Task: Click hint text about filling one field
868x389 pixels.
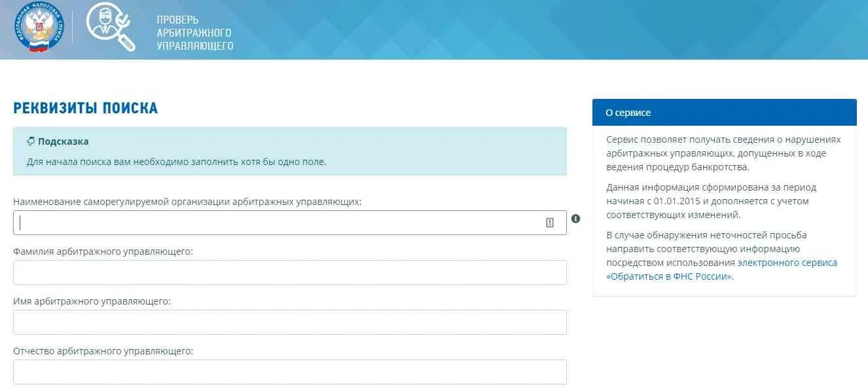Action: [x=176, y=162]
